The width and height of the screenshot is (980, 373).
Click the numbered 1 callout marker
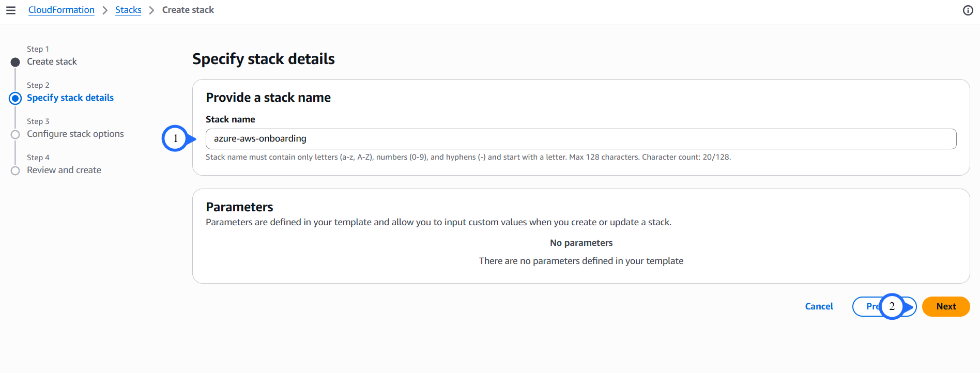pyautogui.click(x=176, y=138)
